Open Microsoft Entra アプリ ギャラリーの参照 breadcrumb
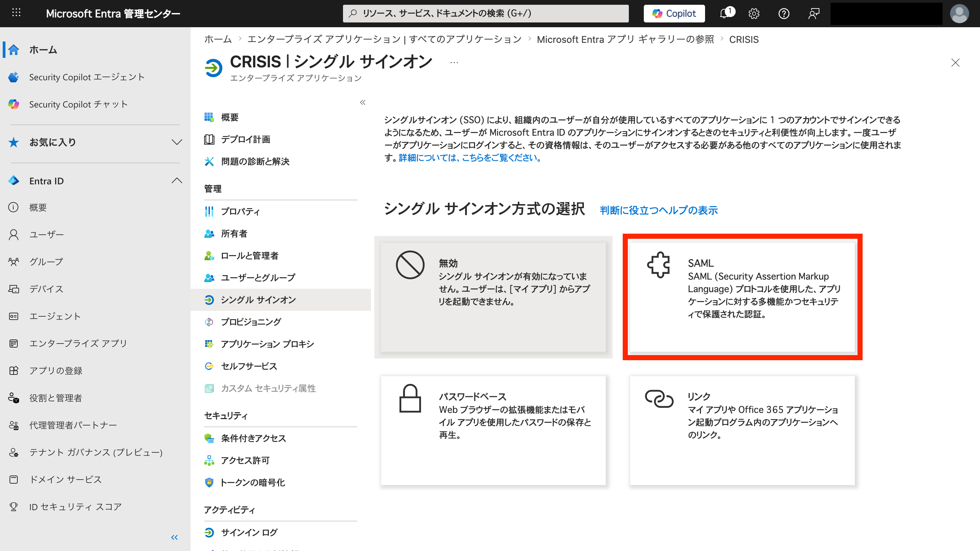Image resolution: width=980 pixels, height=551 pixels. [x=625, y=39]
